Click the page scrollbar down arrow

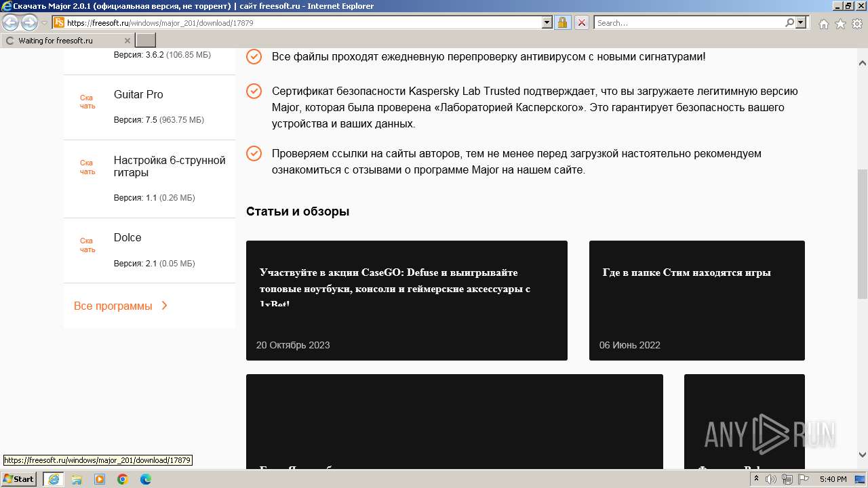coord(863,455)
